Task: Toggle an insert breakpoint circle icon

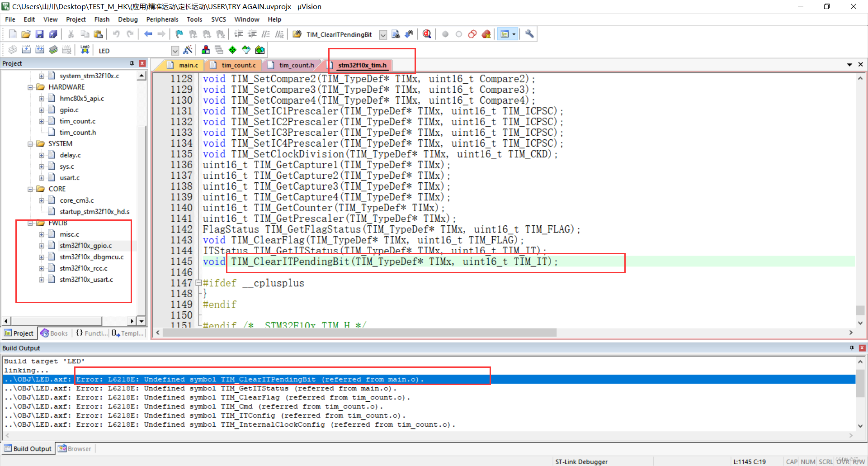Action: point(445,34)
